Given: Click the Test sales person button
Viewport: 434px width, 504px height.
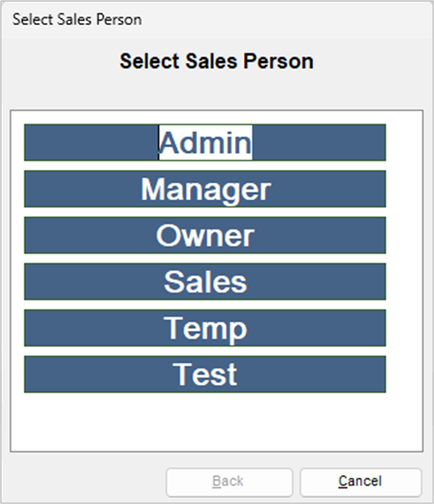Looking at the screenshot, I should (205, 374).
